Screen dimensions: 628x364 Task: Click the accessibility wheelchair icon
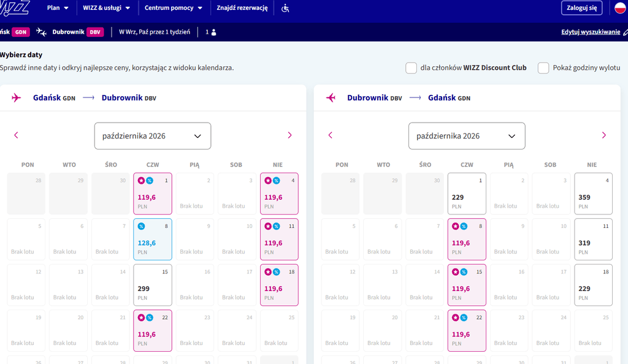click(285, 8)
